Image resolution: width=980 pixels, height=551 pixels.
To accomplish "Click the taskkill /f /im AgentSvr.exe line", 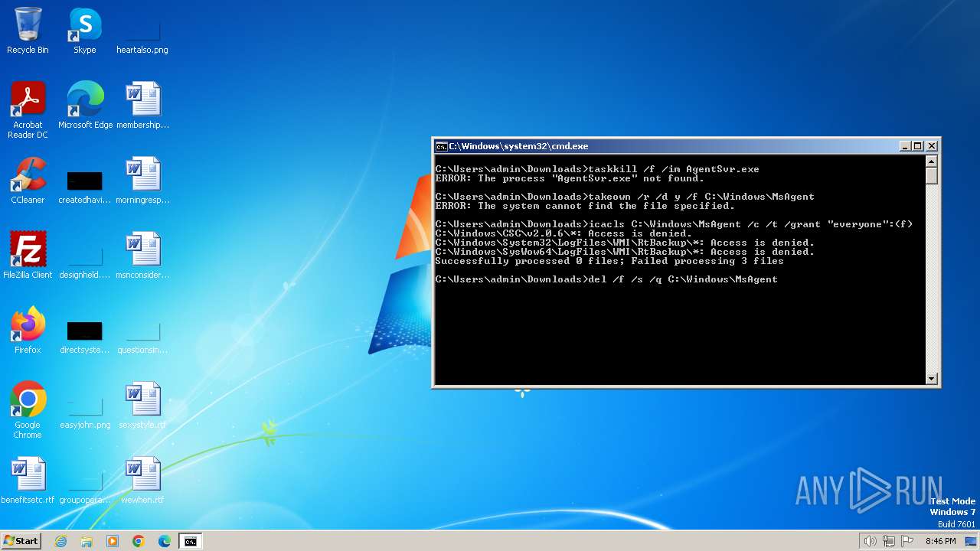I will 597,169.
